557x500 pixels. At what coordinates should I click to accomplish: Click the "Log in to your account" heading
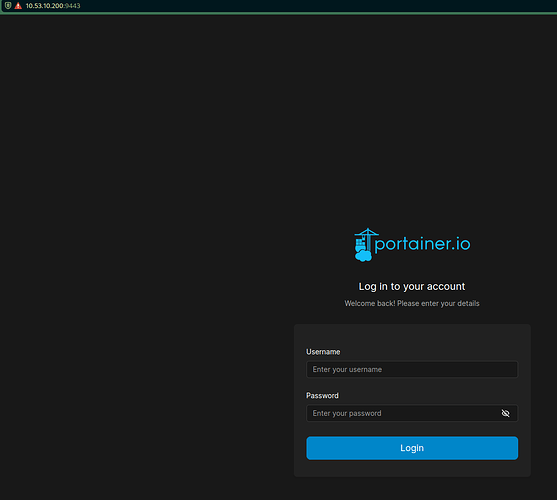point(412,286)
